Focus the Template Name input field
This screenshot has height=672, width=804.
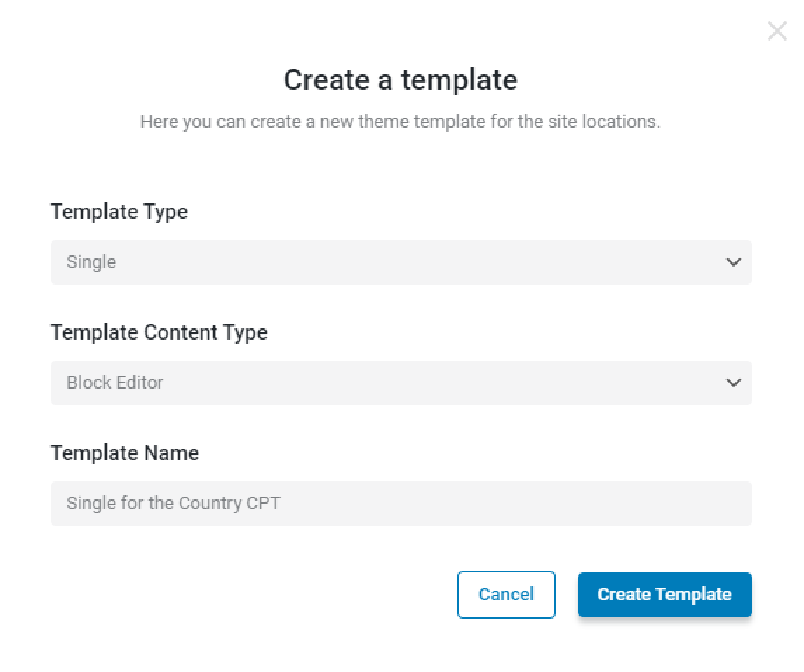point(401,504)
